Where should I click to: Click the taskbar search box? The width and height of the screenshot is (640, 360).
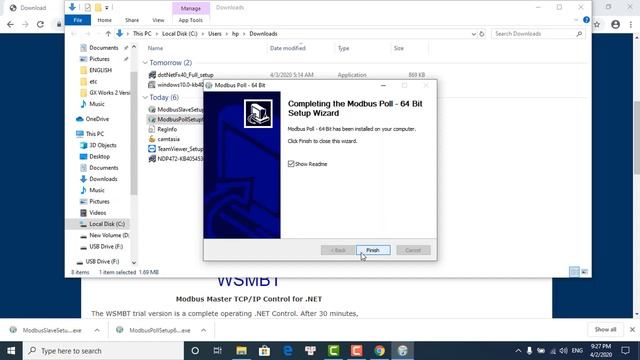[x=104, y=351]
